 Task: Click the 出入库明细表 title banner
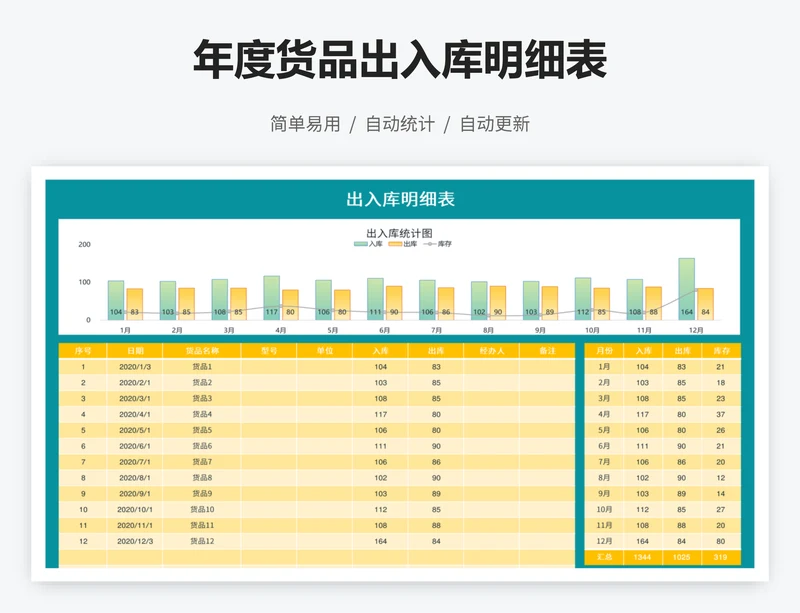coord(400,199)
